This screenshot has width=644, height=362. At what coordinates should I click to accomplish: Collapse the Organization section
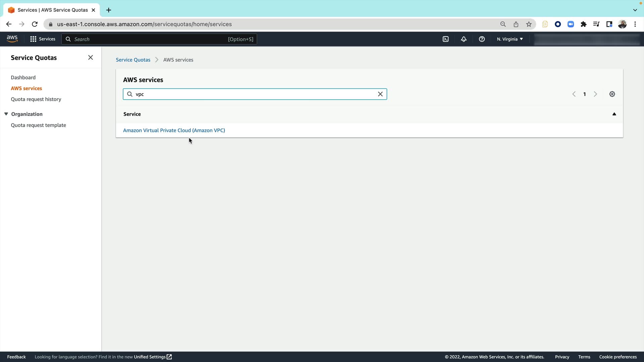[6, 114]
